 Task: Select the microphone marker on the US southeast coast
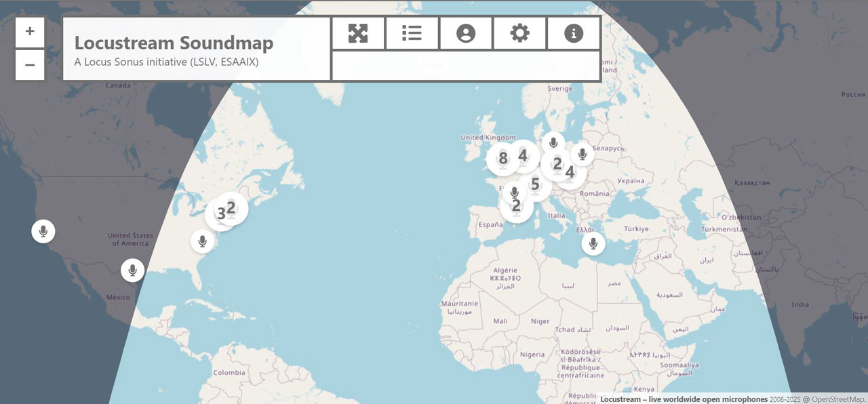[201, 241]
